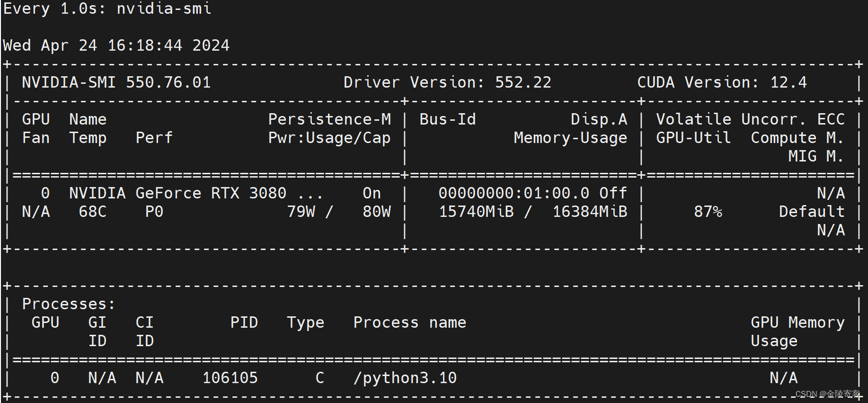868x403 pixels.
Task: Click the 'GPU Memory' column header
Action: (x=798, y=322)
